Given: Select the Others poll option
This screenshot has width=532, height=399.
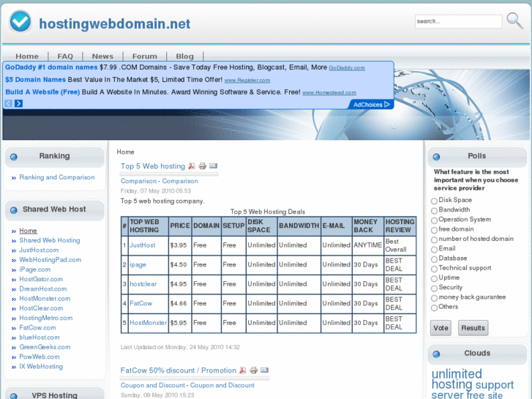Looking at the screenshot, I should [x=434, y=307].
